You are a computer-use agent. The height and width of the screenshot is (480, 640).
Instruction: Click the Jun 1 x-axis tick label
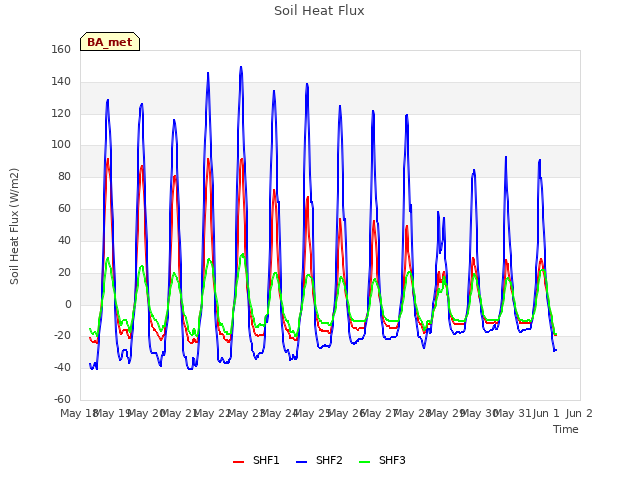[546, 413]
